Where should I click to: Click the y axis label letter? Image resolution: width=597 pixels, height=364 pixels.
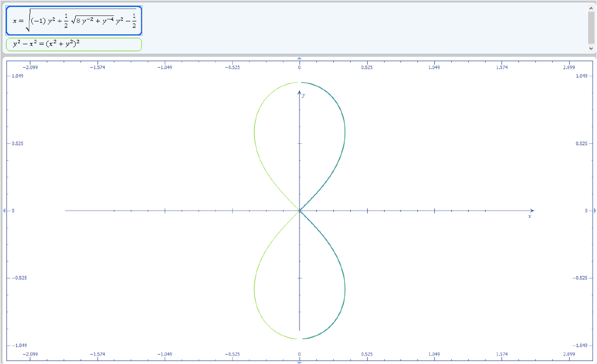pyautogui.click(x=303, y=95)
